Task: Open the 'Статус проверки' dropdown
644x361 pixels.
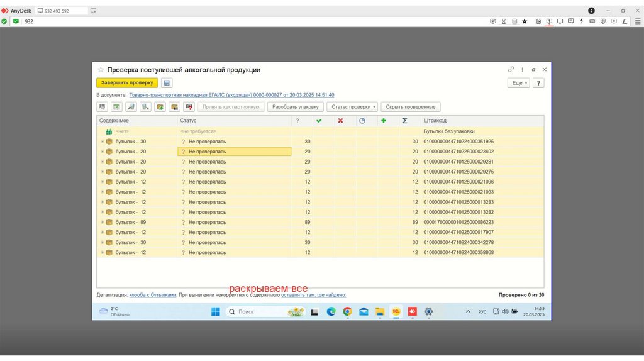Action: [x=352, y=107]
